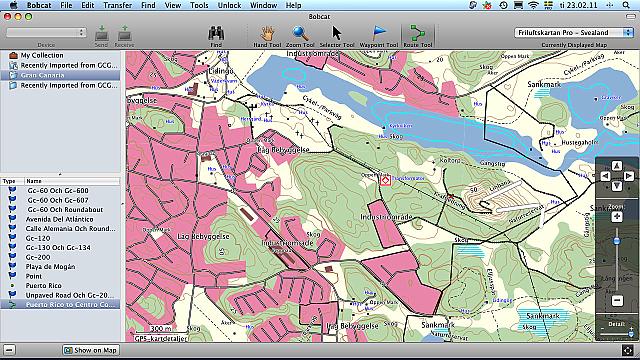This screenshot has height=360, width=640.
Task: Click the Show on Map button
Action: click(x=91, y=350)
